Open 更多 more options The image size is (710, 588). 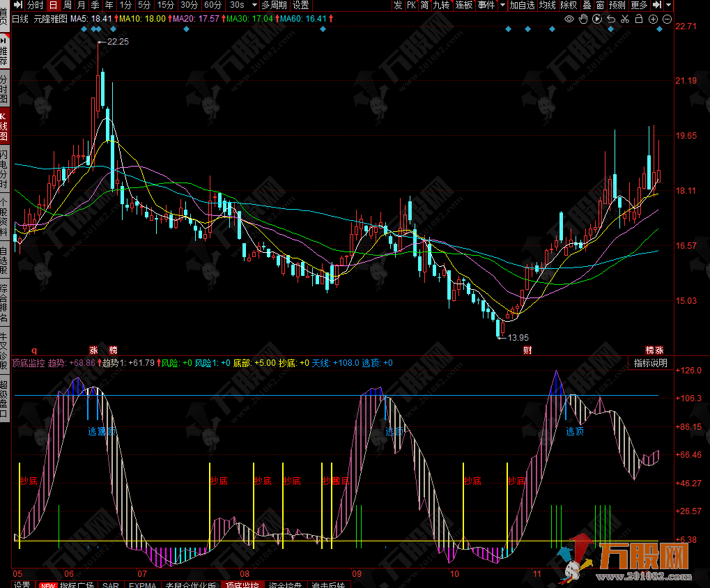point(639,5)
